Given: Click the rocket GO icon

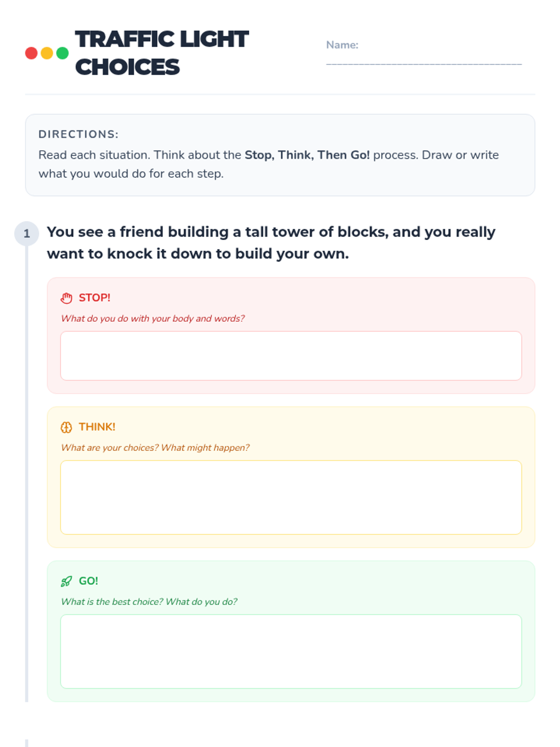Looking at the screenshot, I should pyautogui.click(x=66, y=581).
